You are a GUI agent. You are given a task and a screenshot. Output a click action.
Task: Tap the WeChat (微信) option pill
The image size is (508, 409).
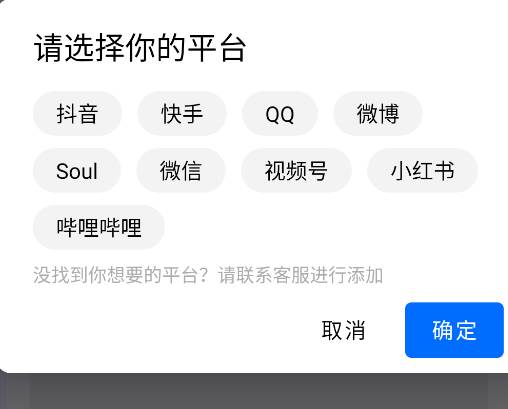pos(181,171)
